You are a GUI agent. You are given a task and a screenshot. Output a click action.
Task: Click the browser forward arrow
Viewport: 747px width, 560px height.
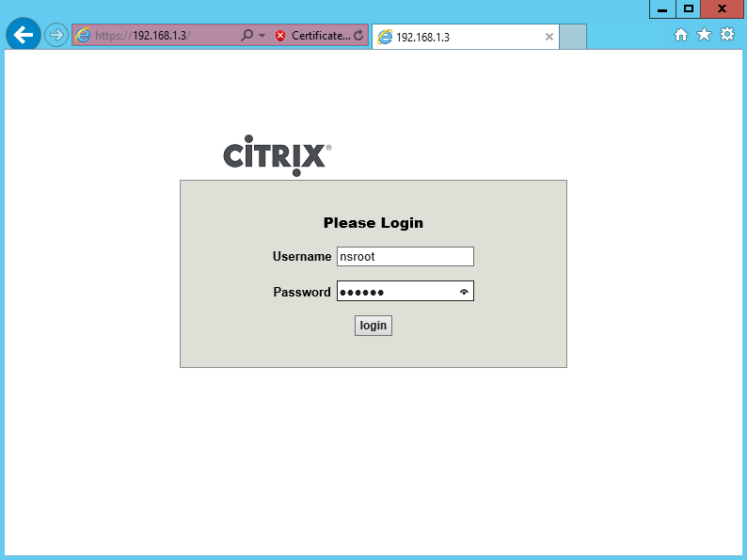pos(56,35)
